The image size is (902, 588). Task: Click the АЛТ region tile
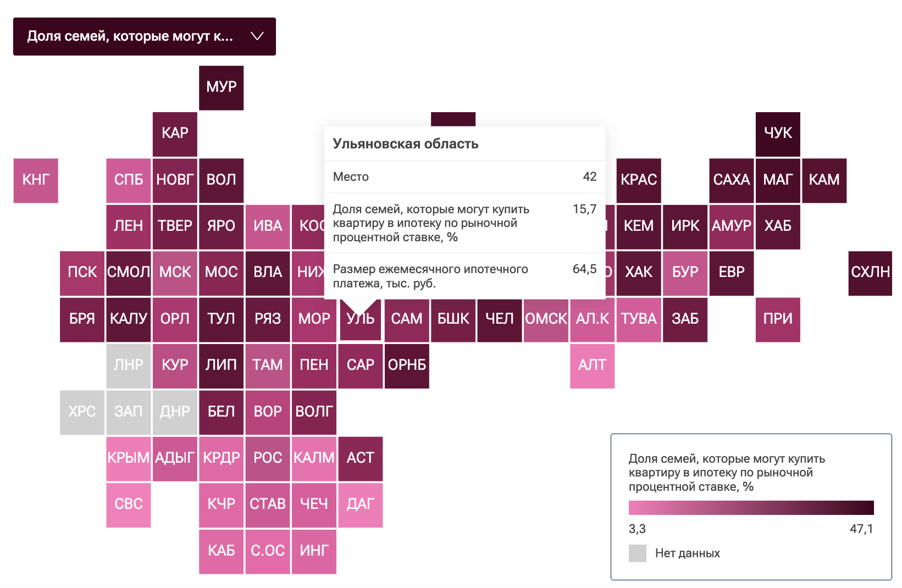[x=592, y=365]
